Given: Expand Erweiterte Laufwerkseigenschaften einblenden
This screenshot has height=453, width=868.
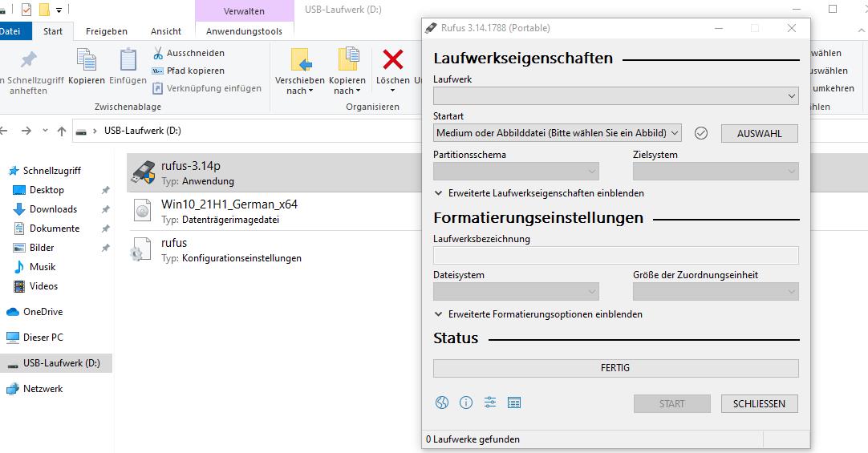Looking at the screenshot, I should click(x=539, y=193).
